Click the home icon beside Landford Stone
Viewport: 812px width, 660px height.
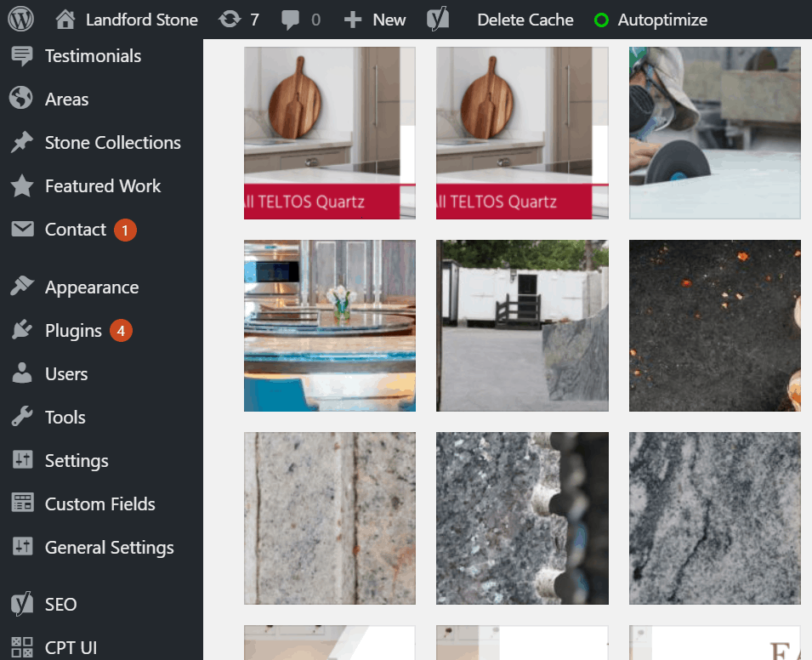click(x=65, y=20)
